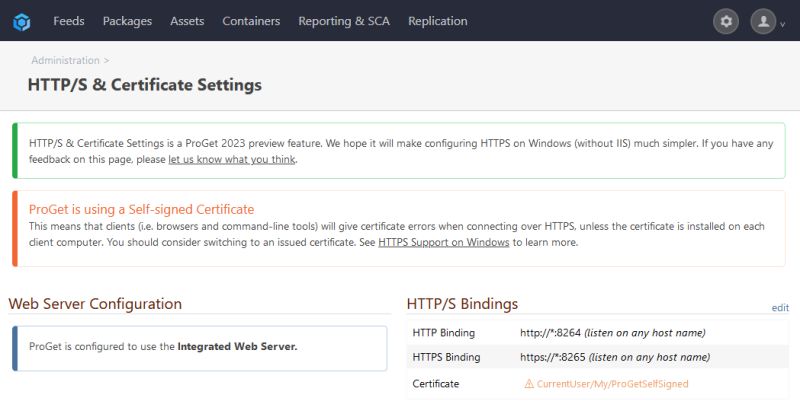Click 'ProGet is using a Self-signed Certificate' heading
The image size is (800, 417).
coord(141,209)
